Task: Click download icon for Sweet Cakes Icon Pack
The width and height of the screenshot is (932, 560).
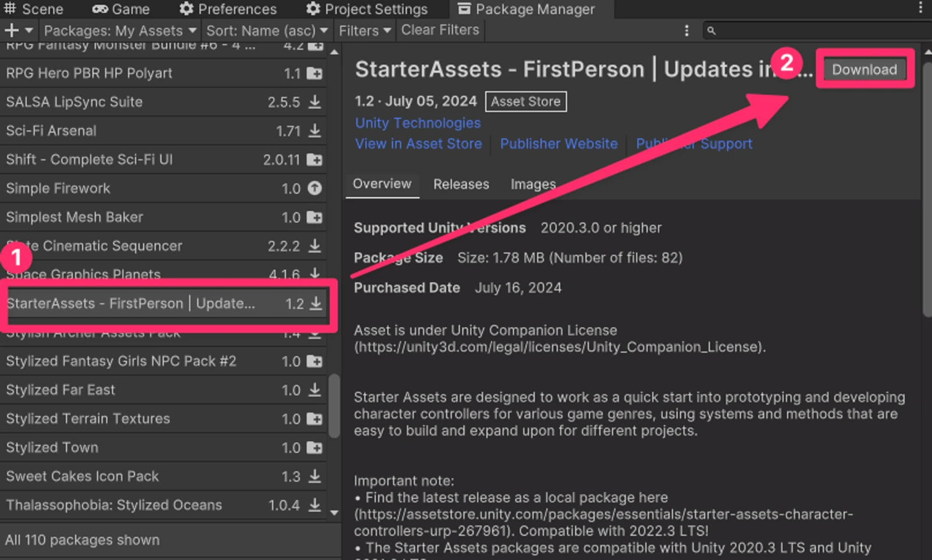Action: click(315, 476)
